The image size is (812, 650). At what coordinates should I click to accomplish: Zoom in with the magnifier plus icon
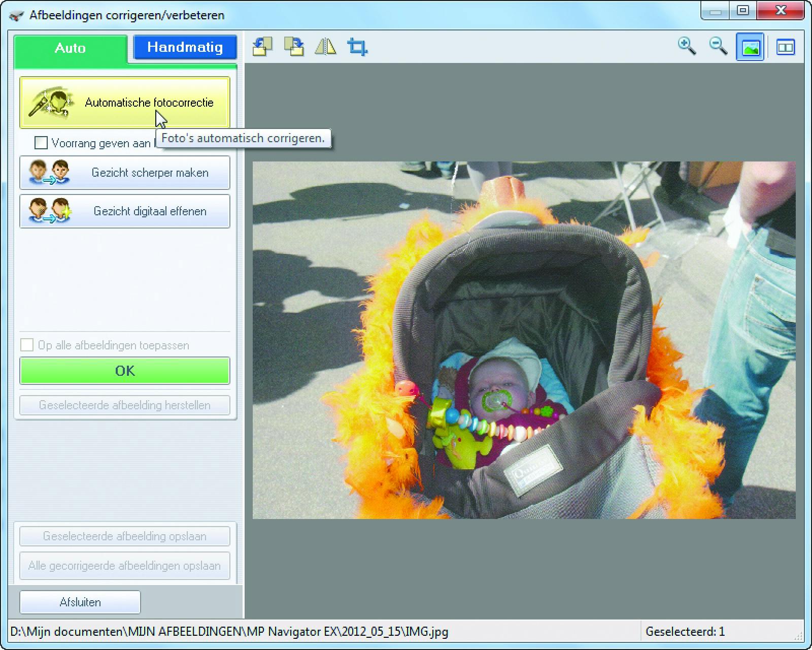686,46
